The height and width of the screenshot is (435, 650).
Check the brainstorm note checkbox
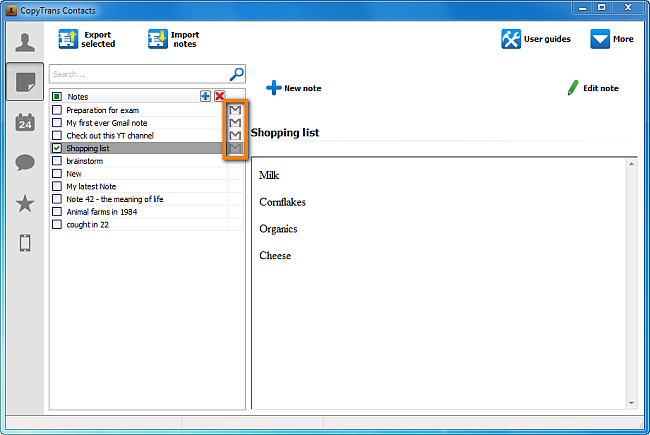tap(57, 161)
